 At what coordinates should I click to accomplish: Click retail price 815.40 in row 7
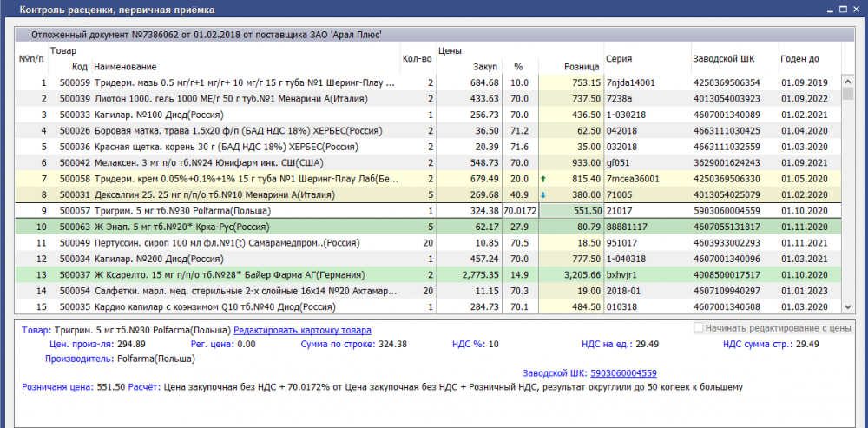(586, 179)
